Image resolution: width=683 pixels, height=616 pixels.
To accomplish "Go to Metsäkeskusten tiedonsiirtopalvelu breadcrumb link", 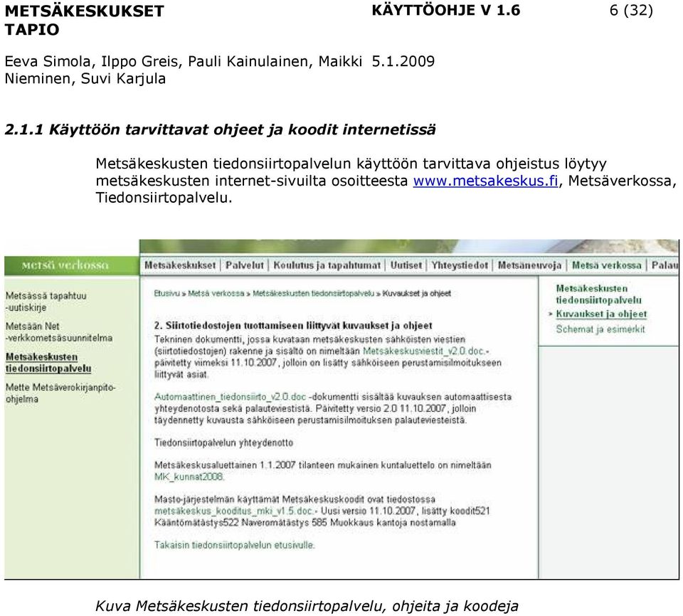I will [x=313, y=294].
